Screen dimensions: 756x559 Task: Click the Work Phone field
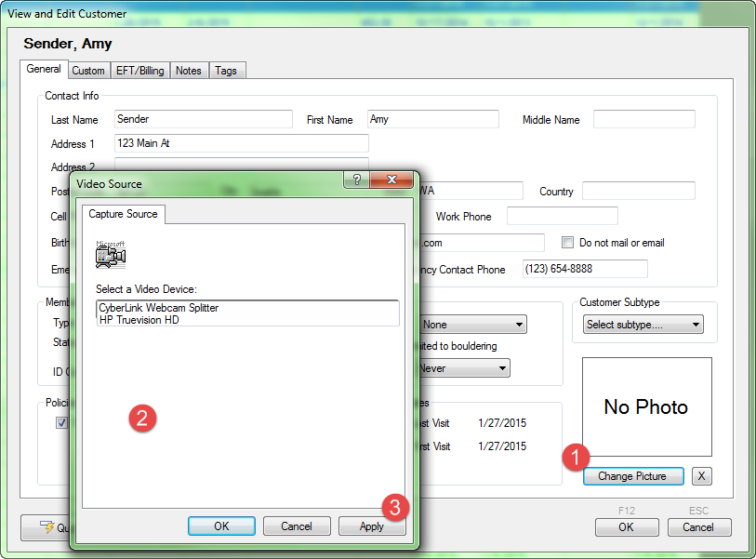[563, 216]
